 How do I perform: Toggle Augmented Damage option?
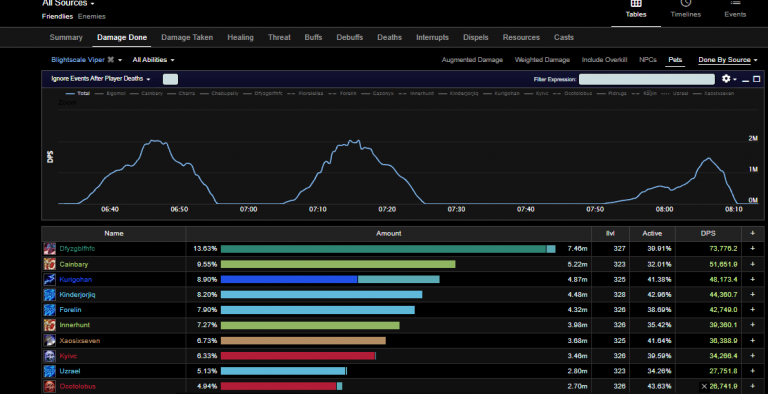pos(472,60)
